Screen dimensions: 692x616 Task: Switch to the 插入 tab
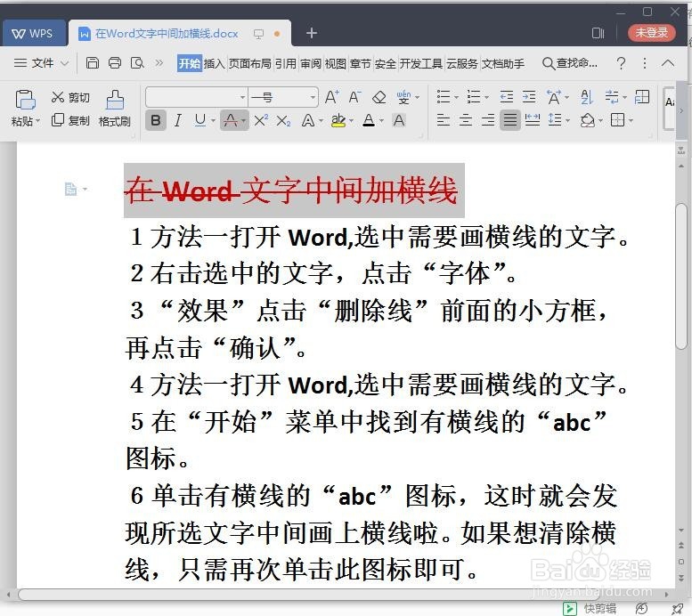[215, 63]
